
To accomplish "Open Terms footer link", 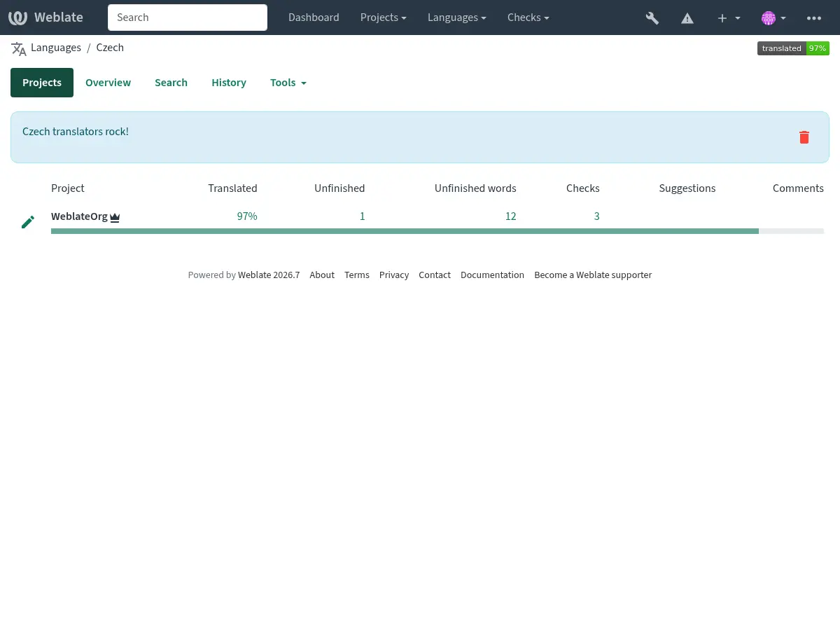I will pos(357,275).
